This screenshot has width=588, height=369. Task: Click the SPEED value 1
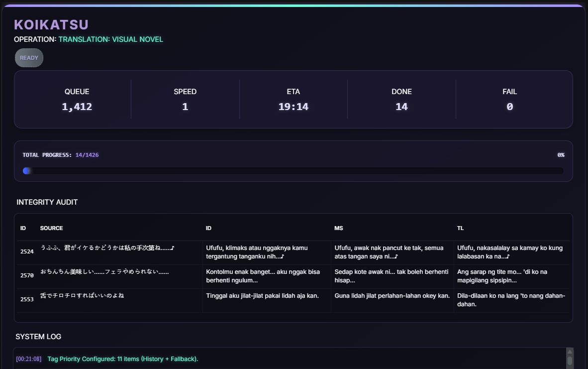[185, 107]
